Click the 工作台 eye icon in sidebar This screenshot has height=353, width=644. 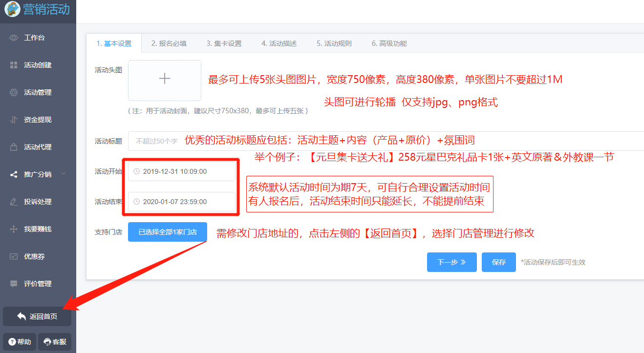point(14,38)
